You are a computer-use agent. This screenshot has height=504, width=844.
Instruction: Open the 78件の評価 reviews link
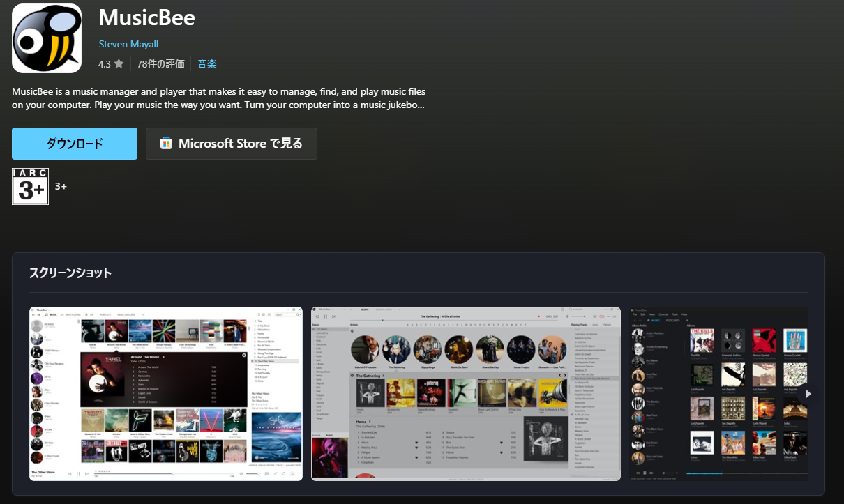click(161, 64)
